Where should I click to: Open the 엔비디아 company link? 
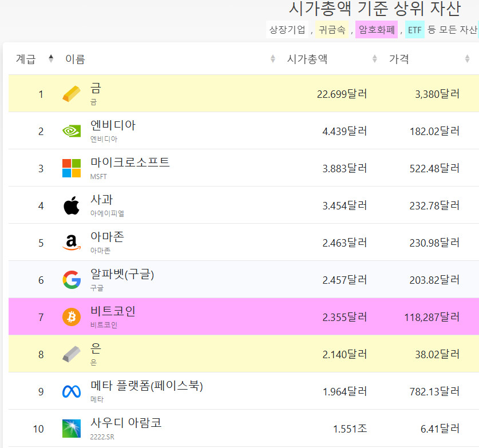pos(113,125)
